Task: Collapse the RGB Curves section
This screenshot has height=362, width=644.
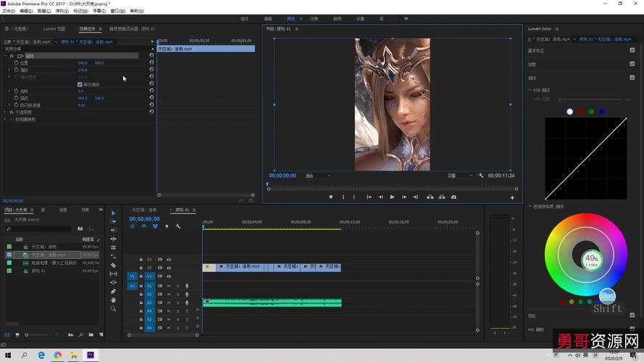Action: click(530, 90)
